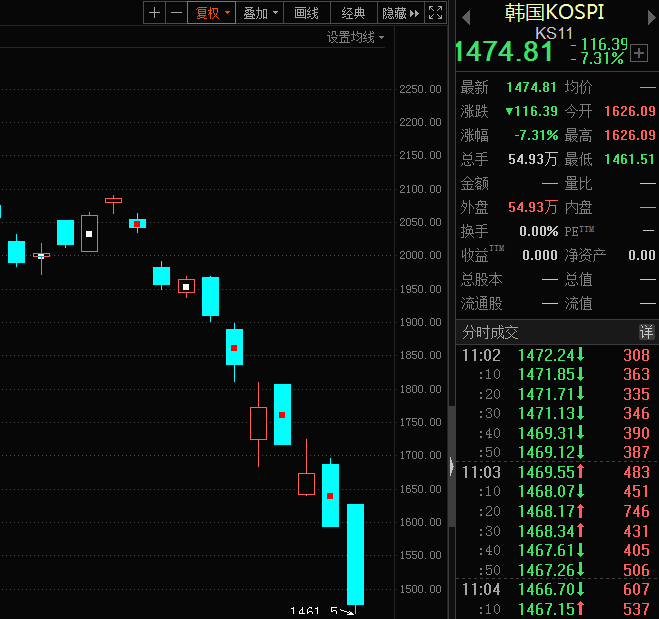Click the lowest candlestick near 1461.5 label
659x619 pixels.
click(x=355, y=554)
